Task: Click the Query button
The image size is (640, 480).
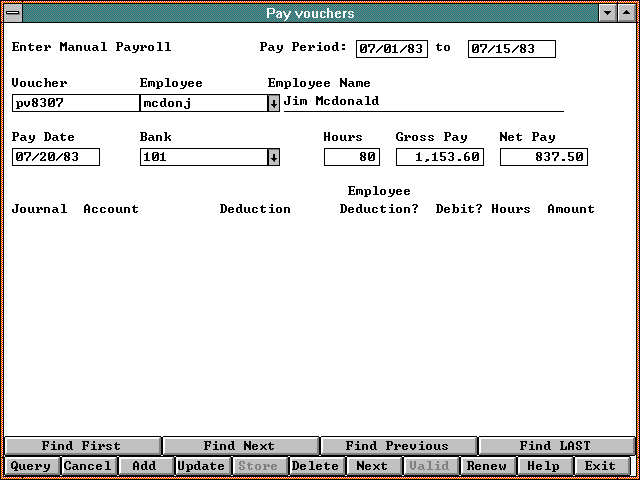Action: [x=30, y=466]
